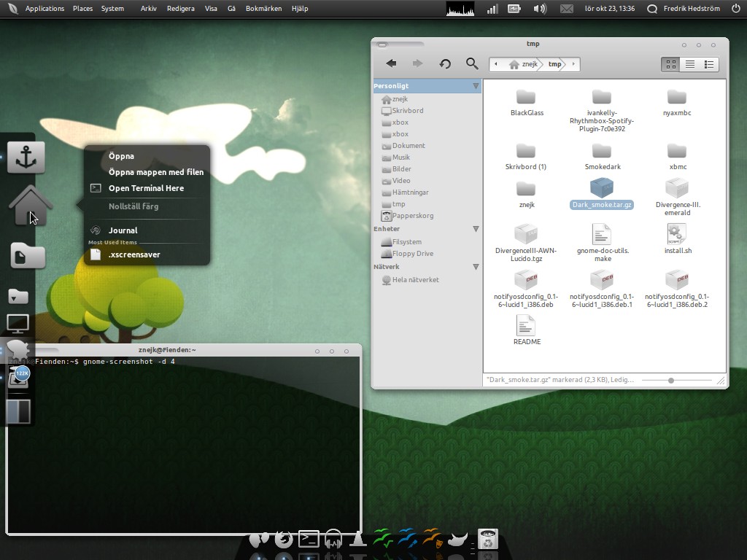Click the znejk breadcrumb in path bar
This screenshot has height=560, width=747.
click(x=523, y=64)
